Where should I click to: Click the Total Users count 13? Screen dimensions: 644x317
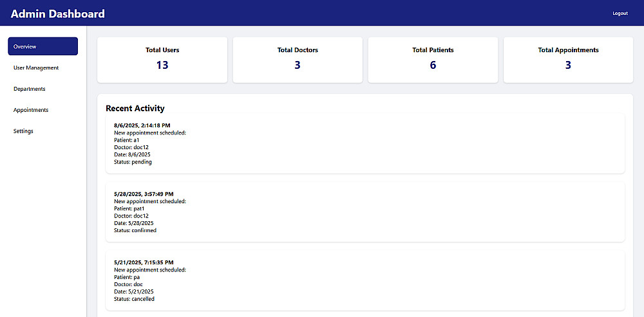pyautogui.click(x=162, y=65)
